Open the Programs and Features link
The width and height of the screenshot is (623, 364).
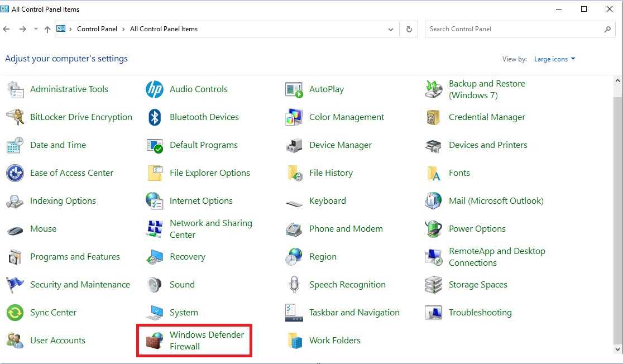pos(75,257)
